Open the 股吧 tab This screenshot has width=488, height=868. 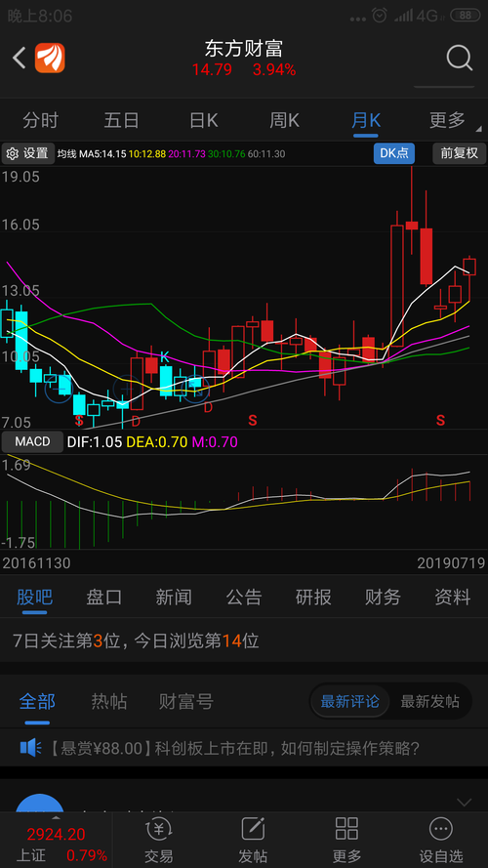(34, 597)
